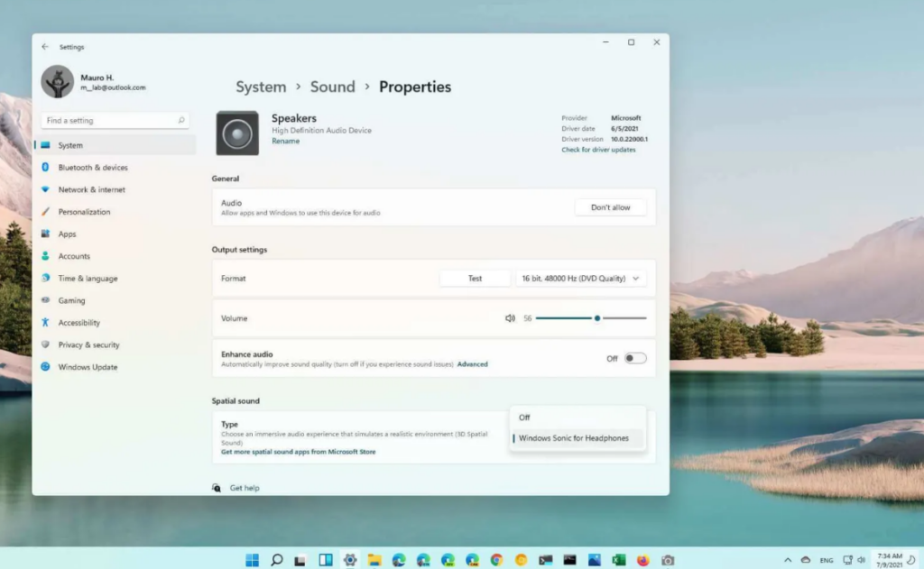Go back with the back arrow
This screenshot has width=924, height=569.
[x=45, y=47]
